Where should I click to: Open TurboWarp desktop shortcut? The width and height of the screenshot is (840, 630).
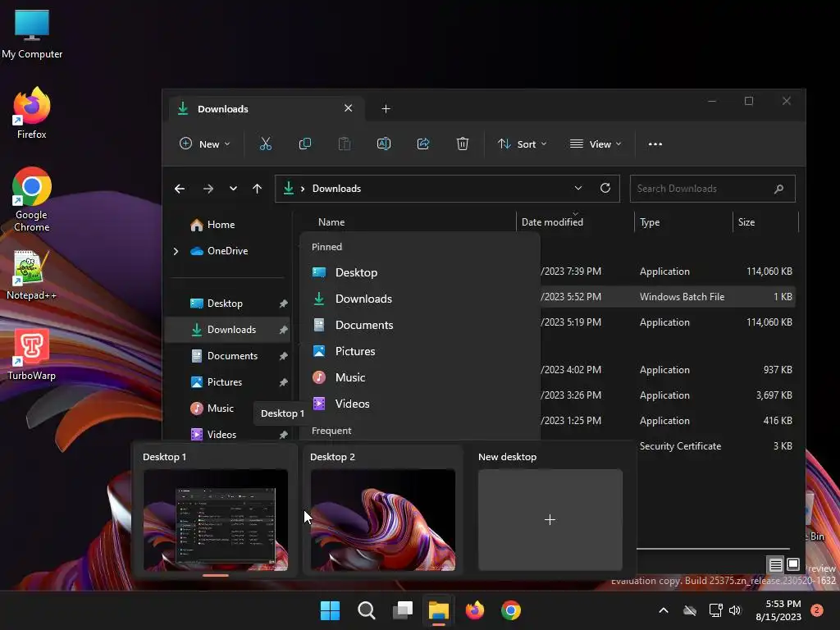click(x=32, y=355)
